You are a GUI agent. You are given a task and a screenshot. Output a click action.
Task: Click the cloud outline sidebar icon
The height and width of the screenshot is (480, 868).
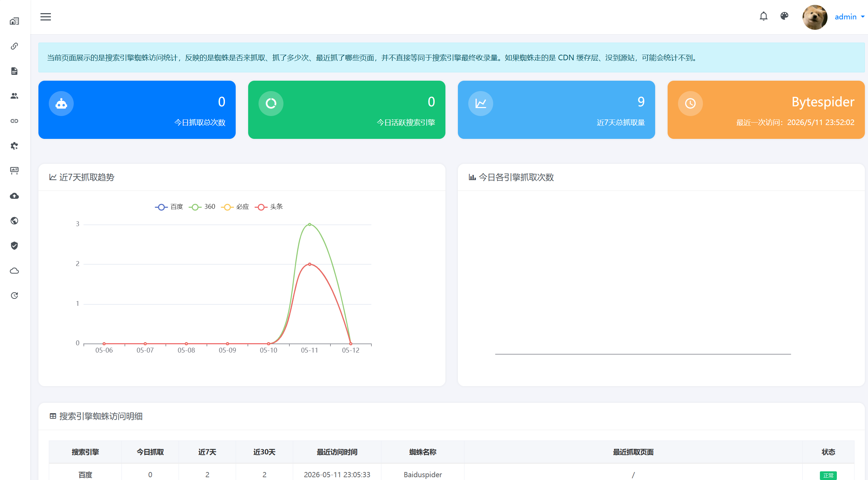pos(14,270)
